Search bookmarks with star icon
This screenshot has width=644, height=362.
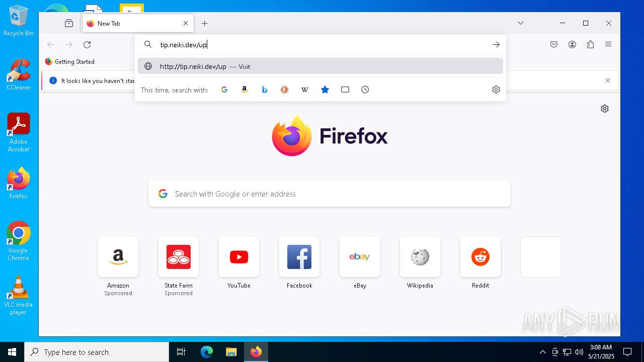point(325,89)
